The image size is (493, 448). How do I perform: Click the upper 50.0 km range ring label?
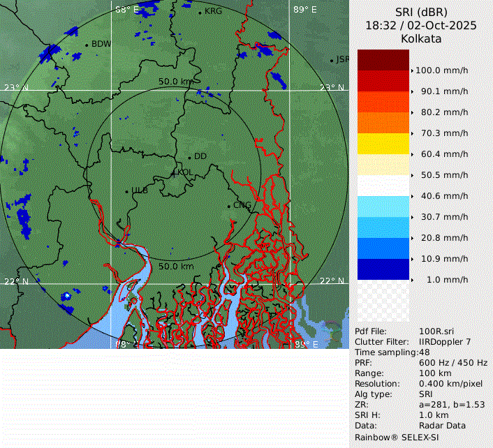(x=175, y=82)
